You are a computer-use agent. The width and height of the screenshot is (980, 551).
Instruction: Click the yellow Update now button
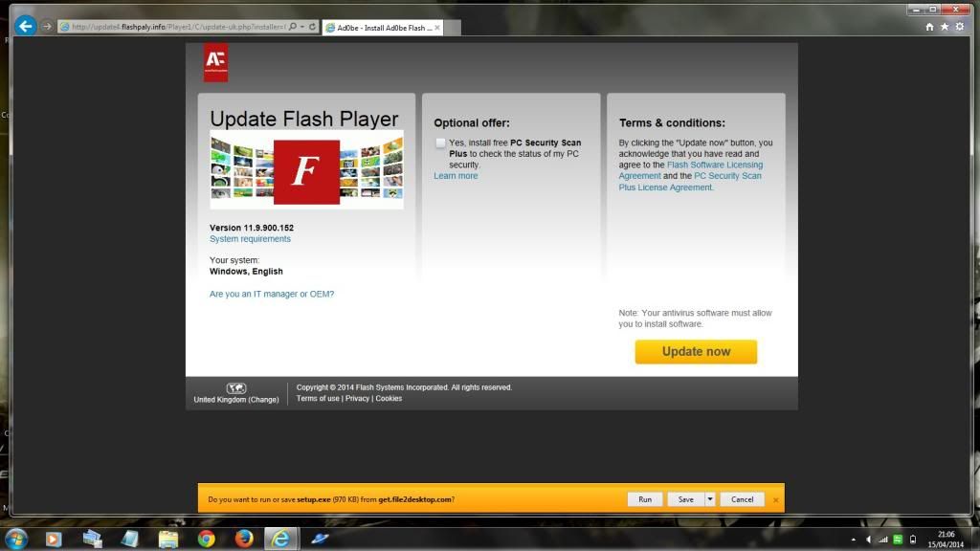pyautogui.click(x=696, y=352)
